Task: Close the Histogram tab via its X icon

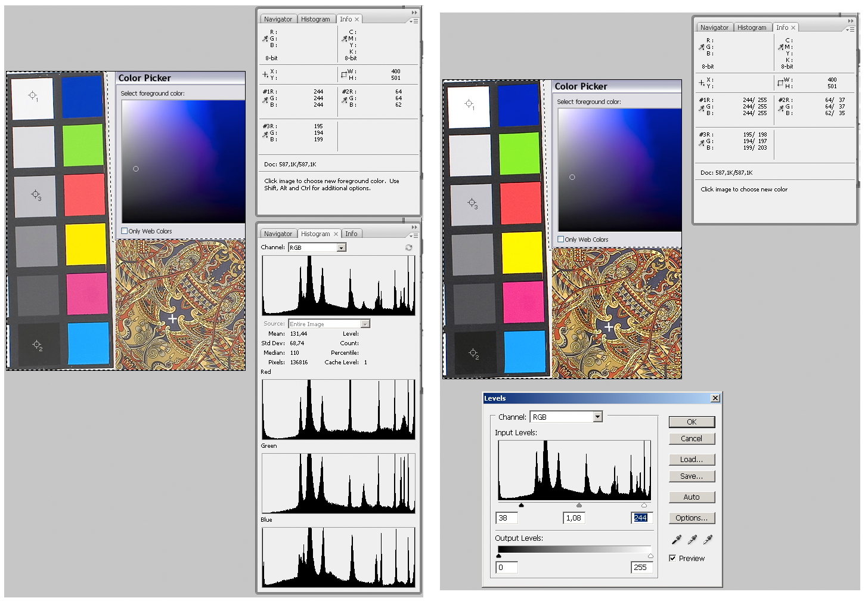Action: (x=336, y=234)
